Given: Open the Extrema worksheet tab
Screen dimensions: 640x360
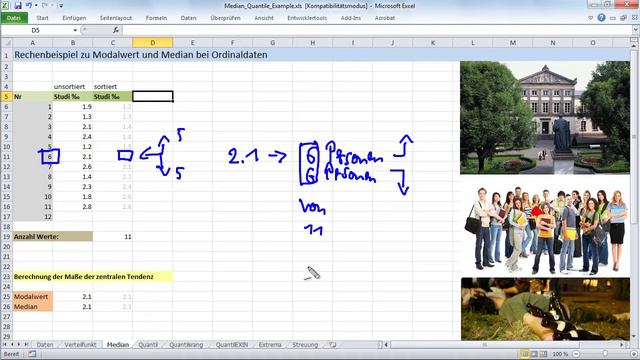Looking at the screenshot, I should 270,345.
